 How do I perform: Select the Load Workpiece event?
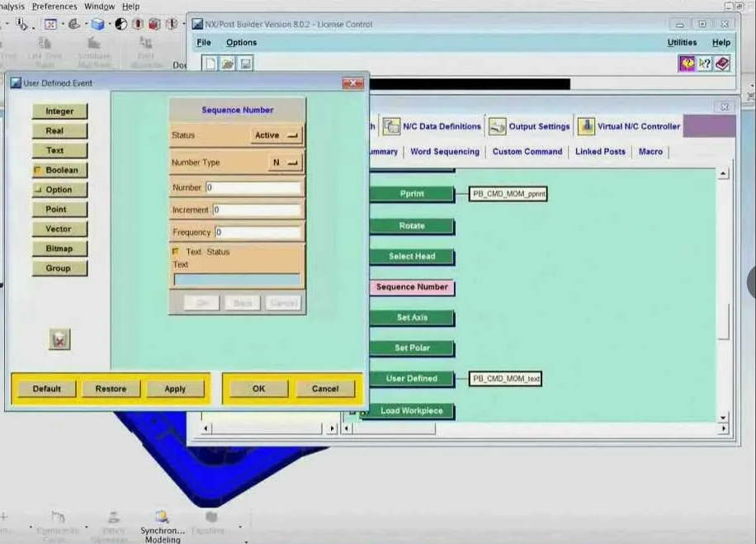point(409,411)
